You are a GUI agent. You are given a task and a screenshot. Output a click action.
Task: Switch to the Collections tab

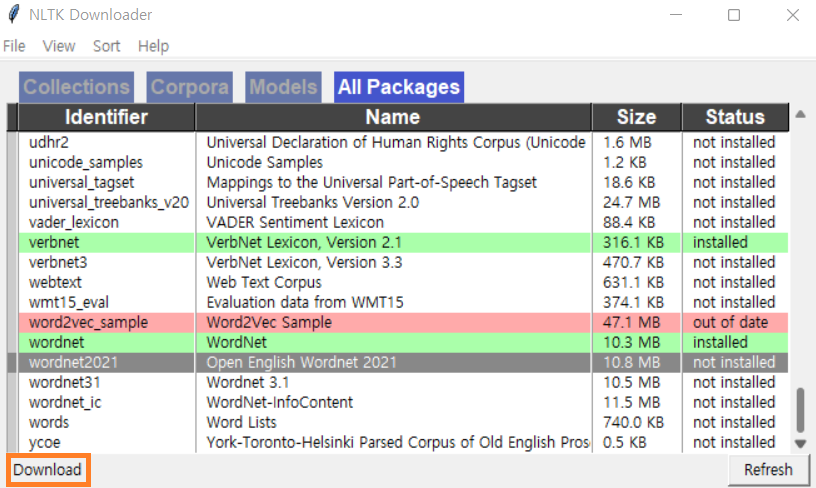tap(76, 87)
